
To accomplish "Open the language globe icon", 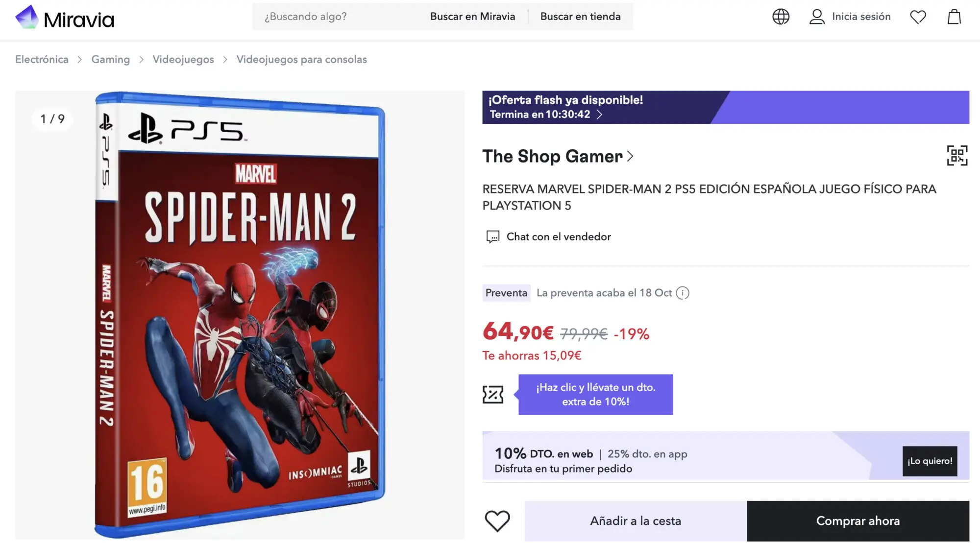I will point(781,17).
